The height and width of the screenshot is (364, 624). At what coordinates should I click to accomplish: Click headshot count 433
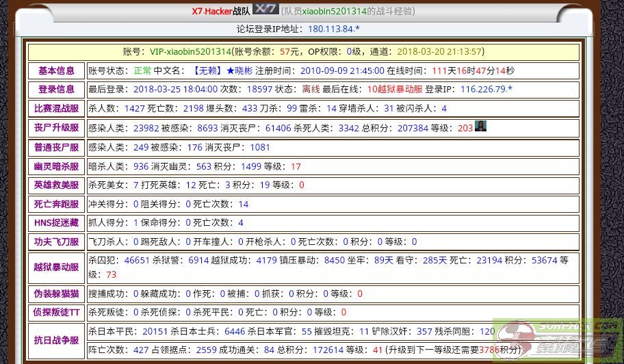[x=250, y=109]
